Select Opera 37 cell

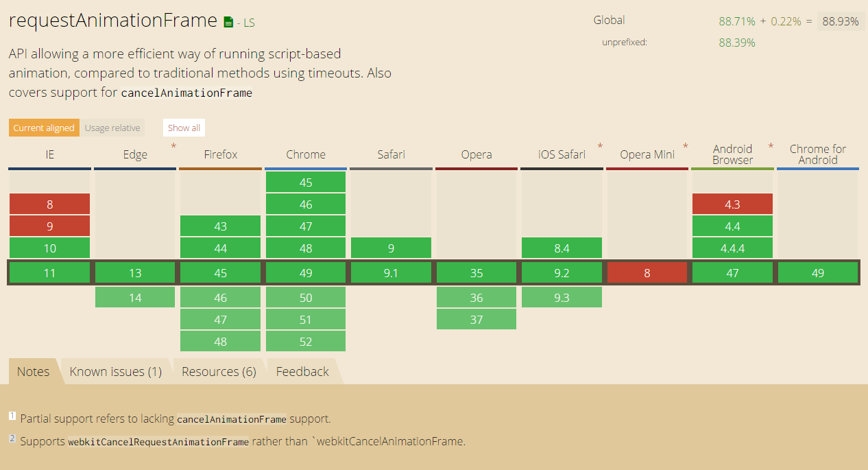point(477,320)
